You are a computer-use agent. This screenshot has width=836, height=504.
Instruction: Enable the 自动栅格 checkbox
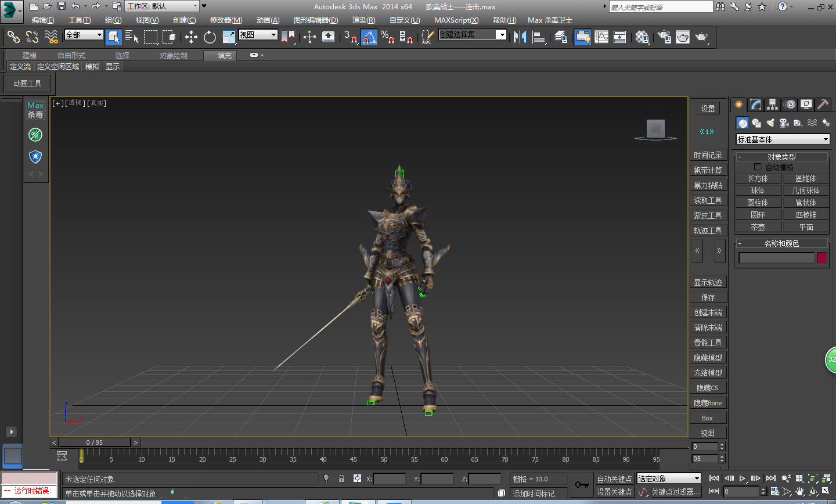click(758, 167)
